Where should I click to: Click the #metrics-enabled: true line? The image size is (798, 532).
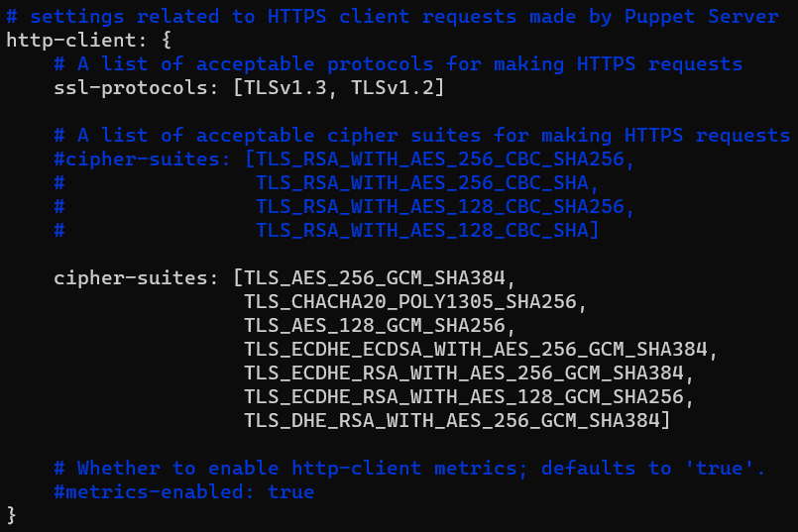click(x=184, y=491)
